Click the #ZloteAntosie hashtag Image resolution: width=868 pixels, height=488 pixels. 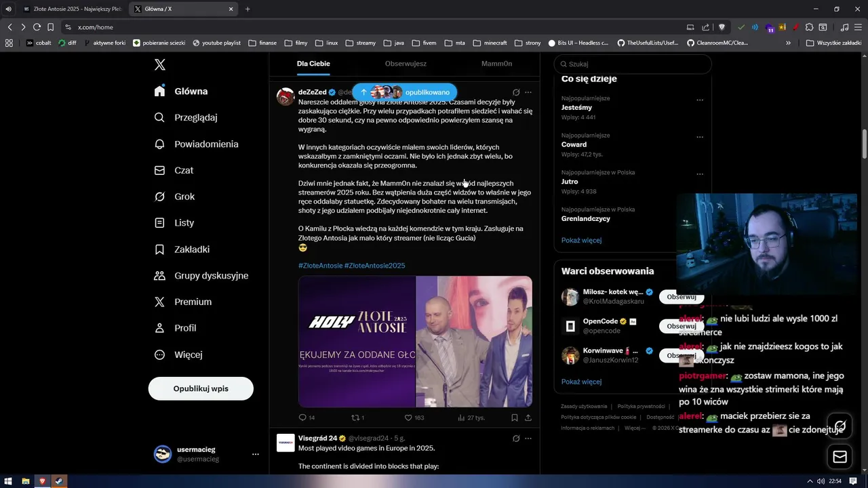click(x=320, y=266)
